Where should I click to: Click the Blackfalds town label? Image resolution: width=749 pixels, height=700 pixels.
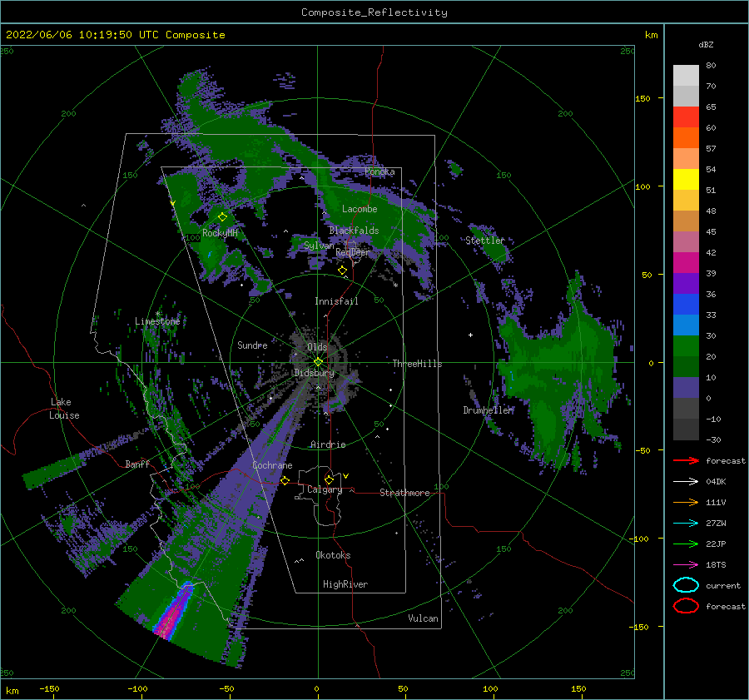[x=354, y=231]
